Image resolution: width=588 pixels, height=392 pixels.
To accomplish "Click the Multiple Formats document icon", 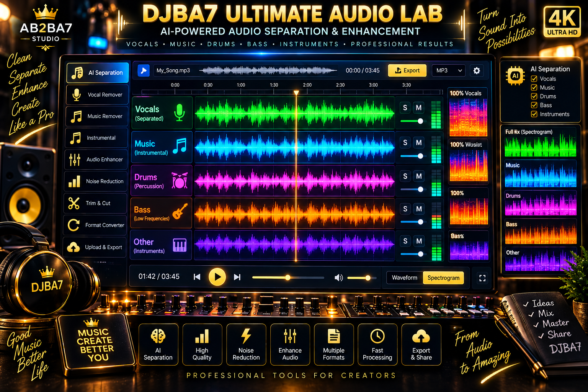I will [x=334, y=336].
